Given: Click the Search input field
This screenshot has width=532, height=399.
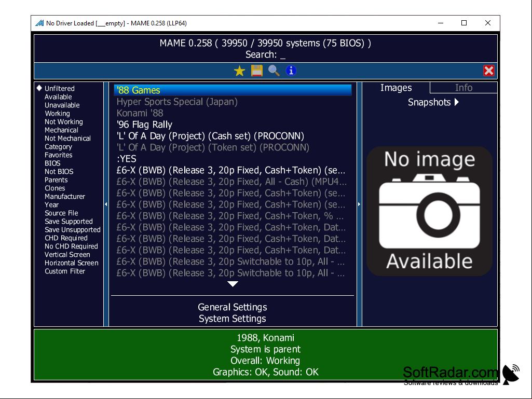Looking at the screenshot, I should point(266,54).
